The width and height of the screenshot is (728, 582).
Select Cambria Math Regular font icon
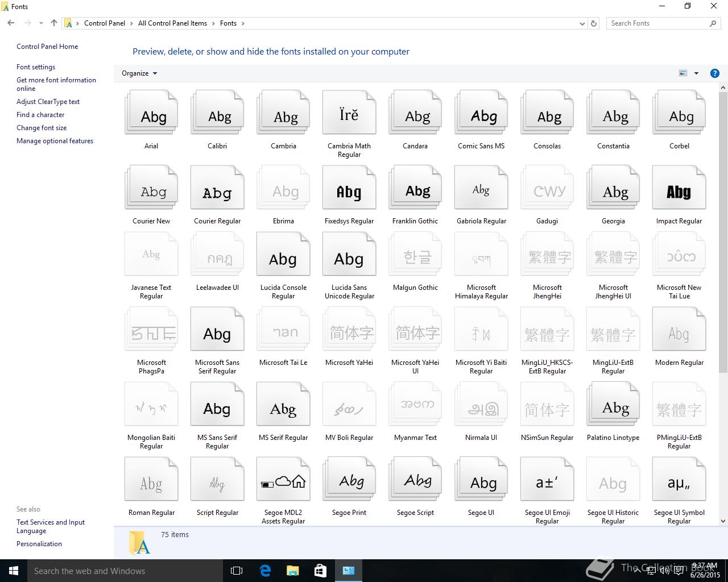coord(349,113)
